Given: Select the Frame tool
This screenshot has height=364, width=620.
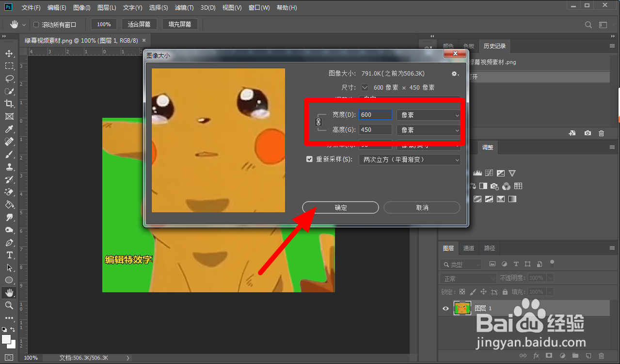Looking at the screenshot, I should pos(9,116).
